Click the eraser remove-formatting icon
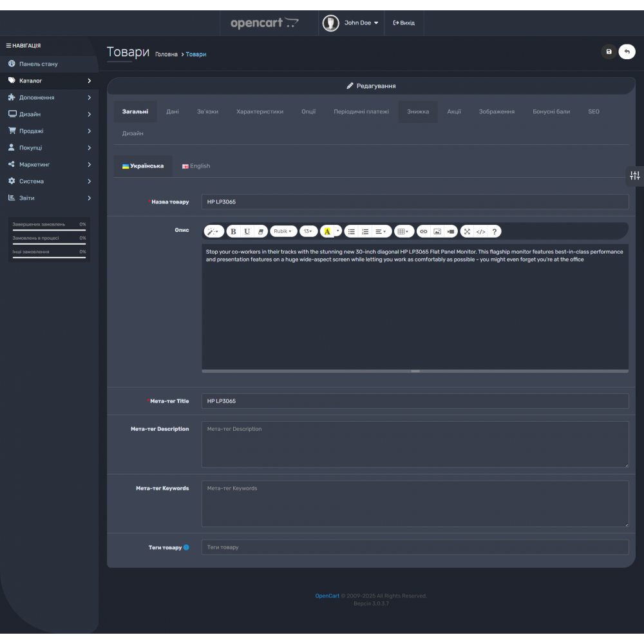Screen dimensions: 644x644 pos(261,231)
